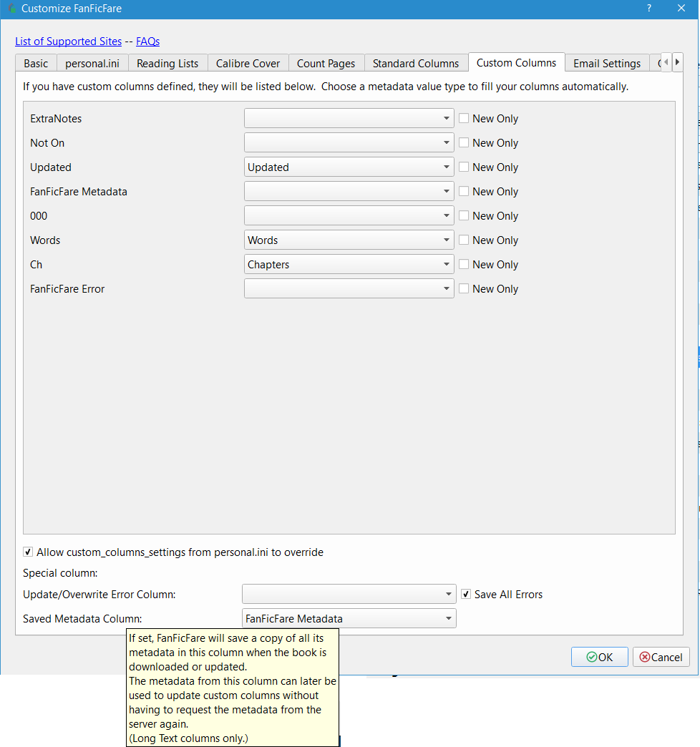Open Saved Metadata Column dropdown
The width and height of the screenshot is (700, 747).
point(349,618)
